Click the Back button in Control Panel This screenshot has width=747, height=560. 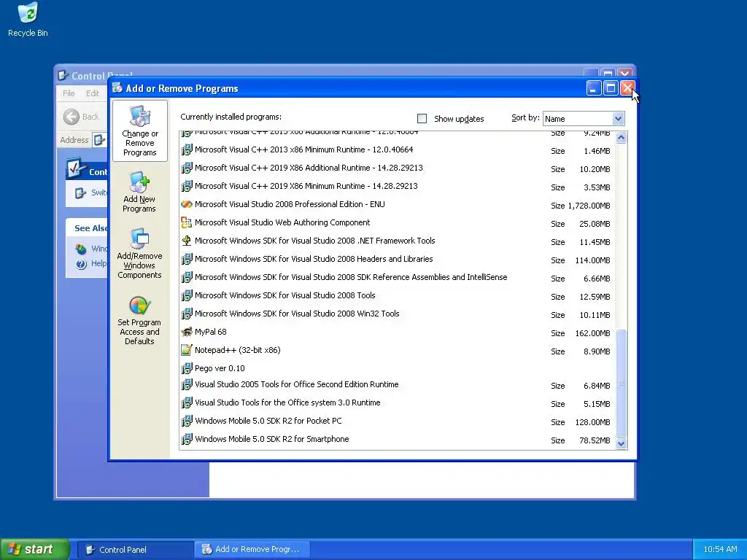82,117
